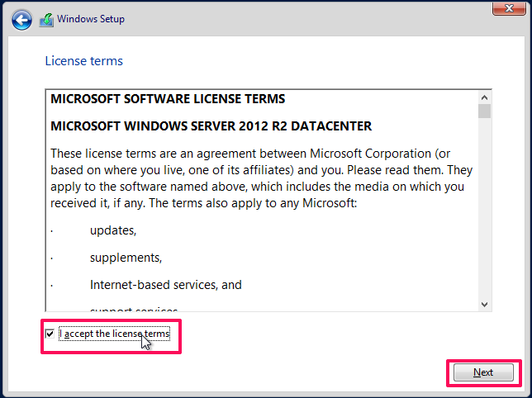Click the 'Internet-based services, and' bullet item

point(165,285)
